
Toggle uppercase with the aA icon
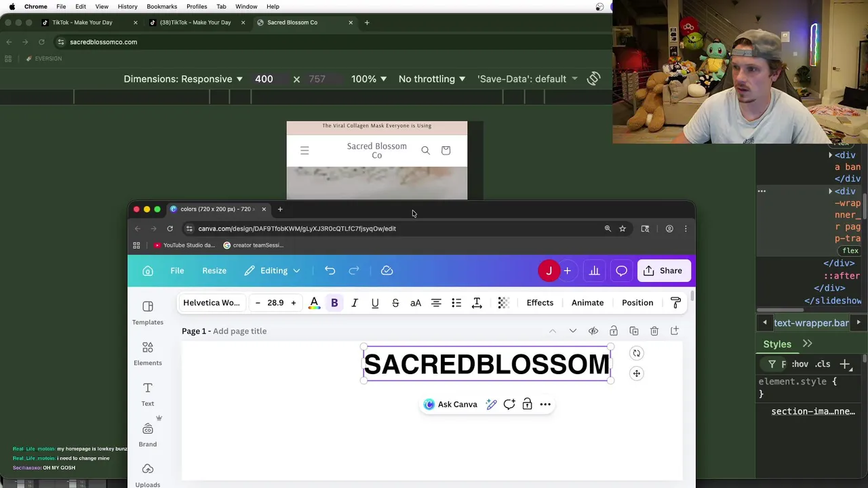pos(416,303)
